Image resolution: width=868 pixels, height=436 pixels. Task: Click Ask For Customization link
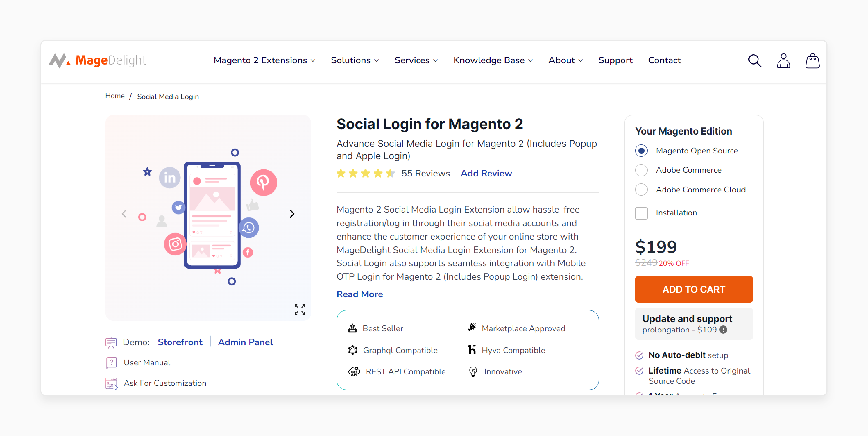165,383
